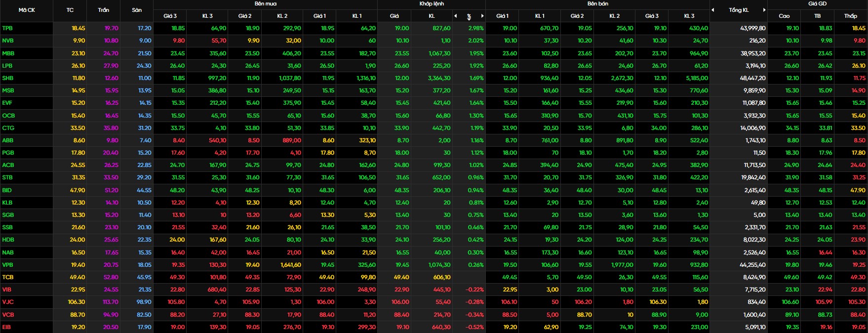Click the Giá header under Khớp lệnh
The height and width of the screenshot is (333, 868).
[x=394, y=16]
